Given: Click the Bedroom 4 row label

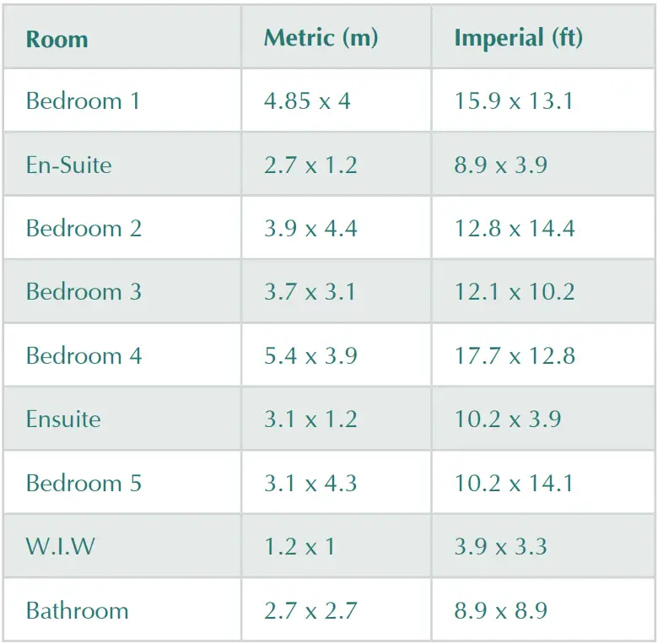Looking at the screenshot, I should coord(84,355).
